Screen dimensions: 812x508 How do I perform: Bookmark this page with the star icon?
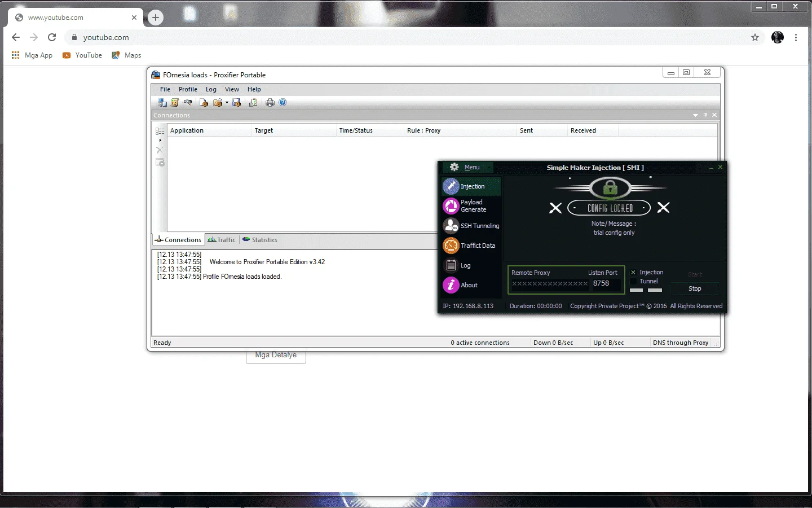755,37
